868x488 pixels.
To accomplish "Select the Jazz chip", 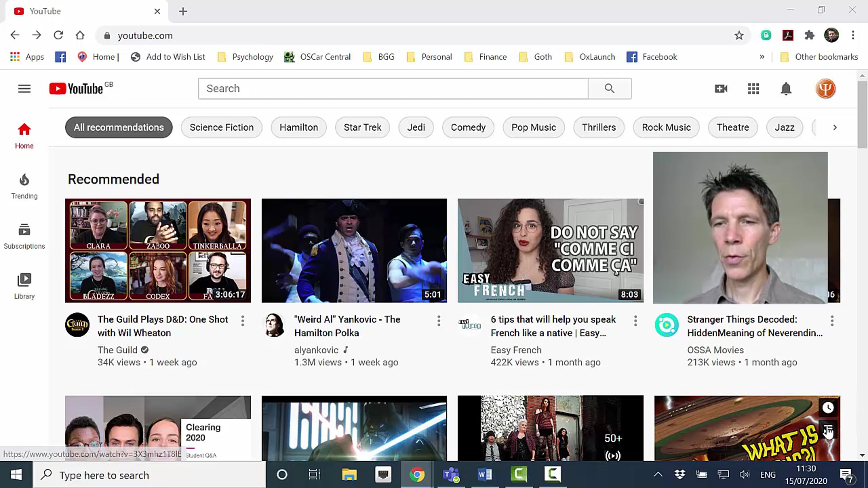I will pos(784,127).
